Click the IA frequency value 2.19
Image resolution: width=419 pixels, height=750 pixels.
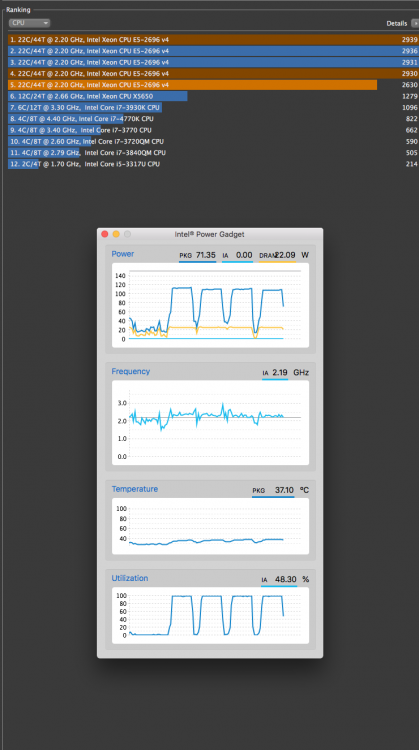[280, 372]
